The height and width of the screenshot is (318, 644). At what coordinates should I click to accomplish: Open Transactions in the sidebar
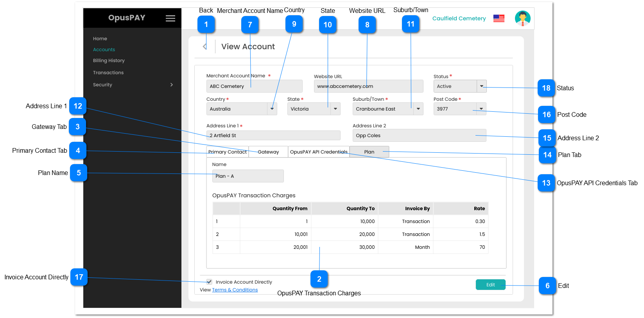coord(108,72)
